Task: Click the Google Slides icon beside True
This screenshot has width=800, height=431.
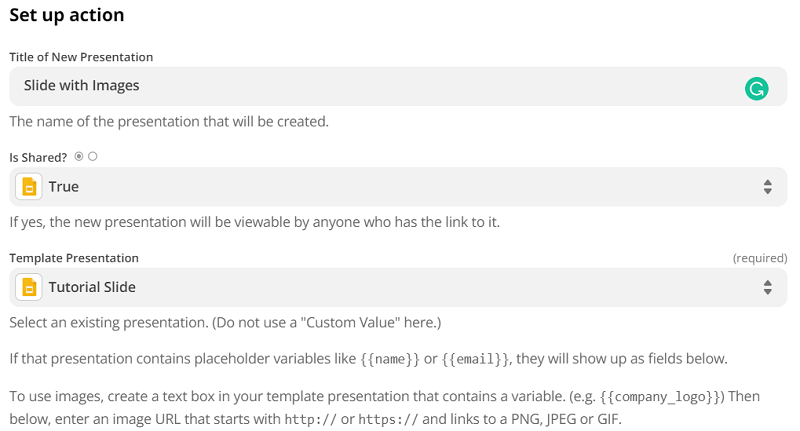Action: [29, 187]
